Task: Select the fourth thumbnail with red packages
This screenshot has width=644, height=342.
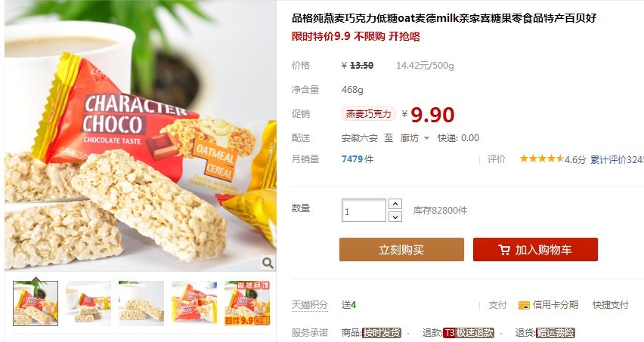Action: tap(194, 303)
